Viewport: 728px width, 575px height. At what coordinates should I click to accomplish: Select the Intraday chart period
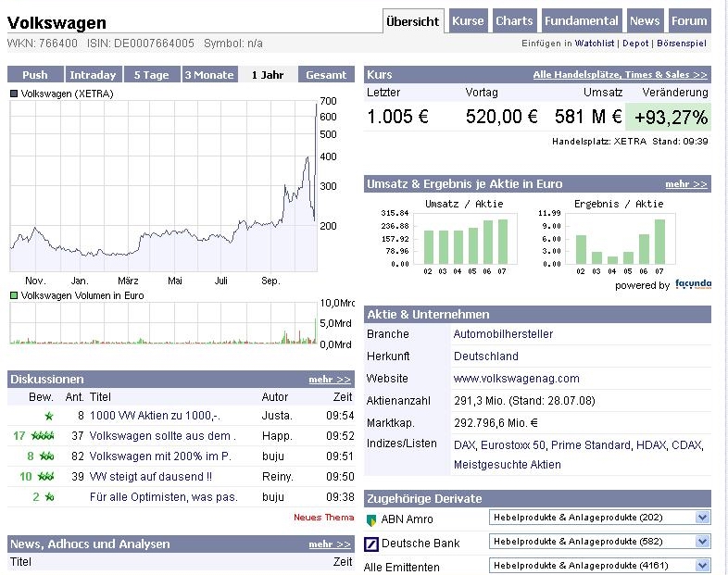pos(93,75)
